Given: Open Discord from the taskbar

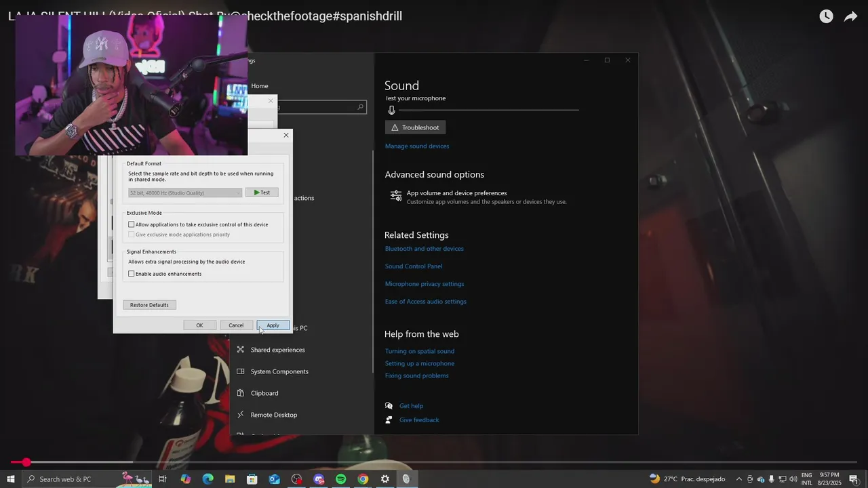Looking at the screenshot, I should 319,479.
